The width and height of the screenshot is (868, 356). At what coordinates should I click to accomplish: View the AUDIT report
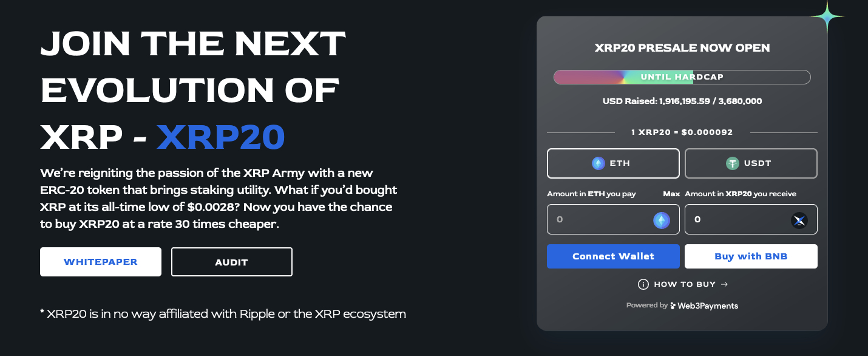(x=232, y=262)
